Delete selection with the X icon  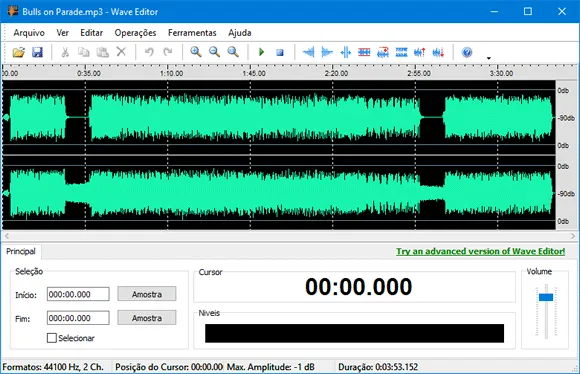(121, 52)
